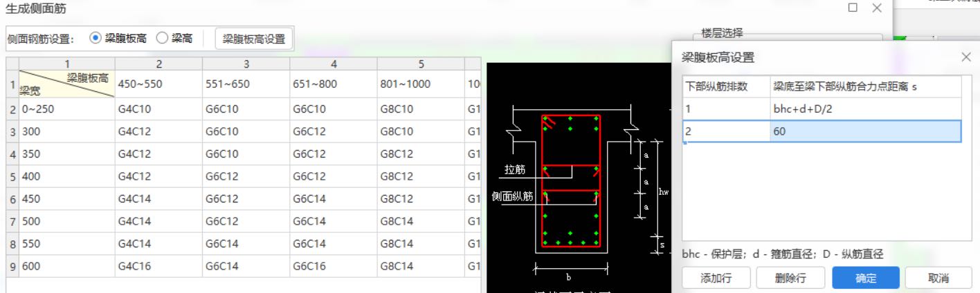980x293 pixels.
Task: Select beam width cell 300
Action: [x=66, y=131]
